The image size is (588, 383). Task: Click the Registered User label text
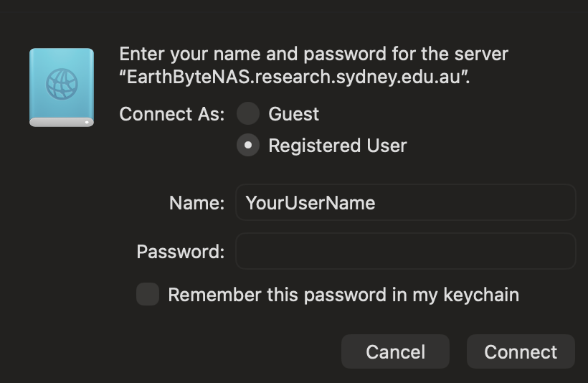click(337, 146)
